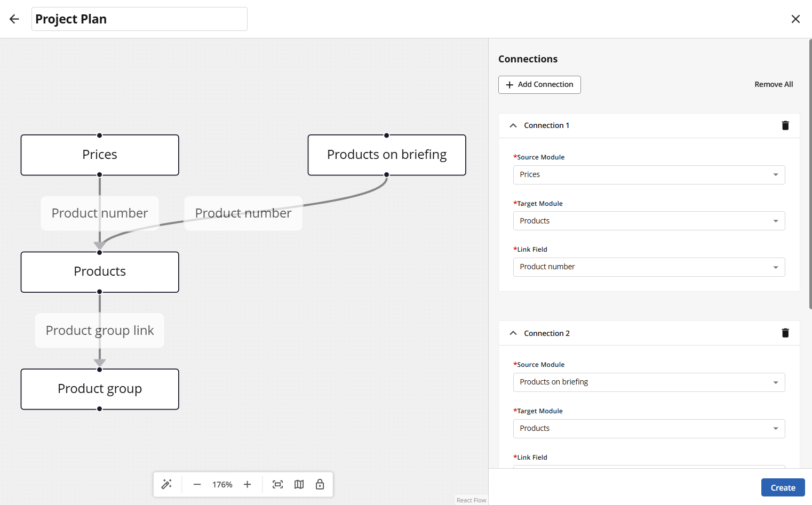The width and height of the screenshot is (812, 505).
Task: Click the bottom handle of Product group node
Action: click(x=100, y=409)
